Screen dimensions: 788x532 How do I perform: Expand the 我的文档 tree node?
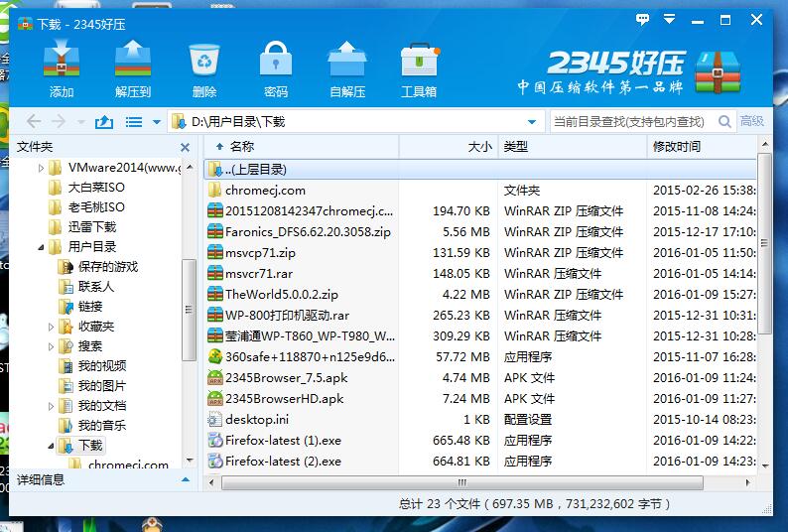tap(51, 406)
